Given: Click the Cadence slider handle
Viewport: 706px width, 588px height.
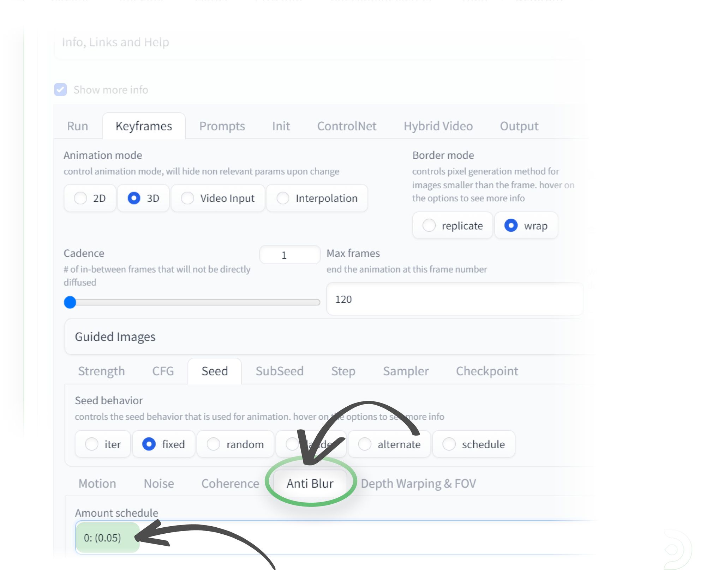Looking at the screenshot, I should tap(70, 302).
